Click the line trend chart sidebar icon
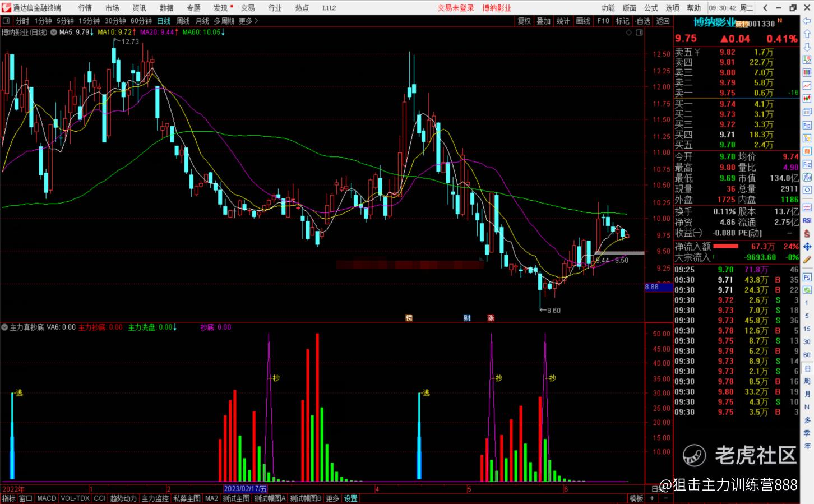This screenshot has height=504, width=814. pos(807,85)
